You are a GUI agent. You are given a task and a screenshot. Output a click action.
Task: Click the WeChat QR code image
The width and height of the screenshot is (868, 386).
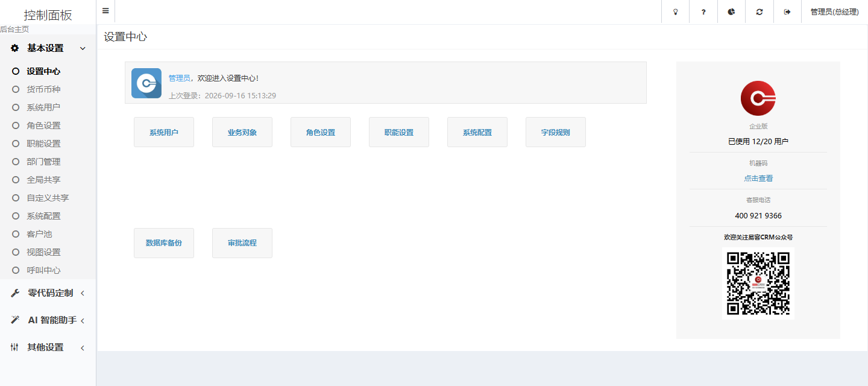(x=758, y=283)
